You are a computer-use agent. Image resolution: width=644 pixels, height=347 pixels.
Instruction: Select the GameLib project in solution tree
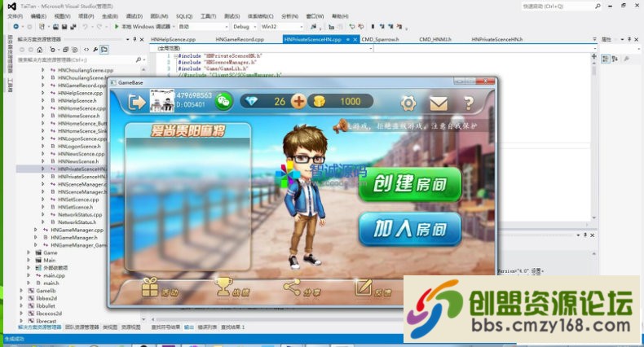pos(45,291)
